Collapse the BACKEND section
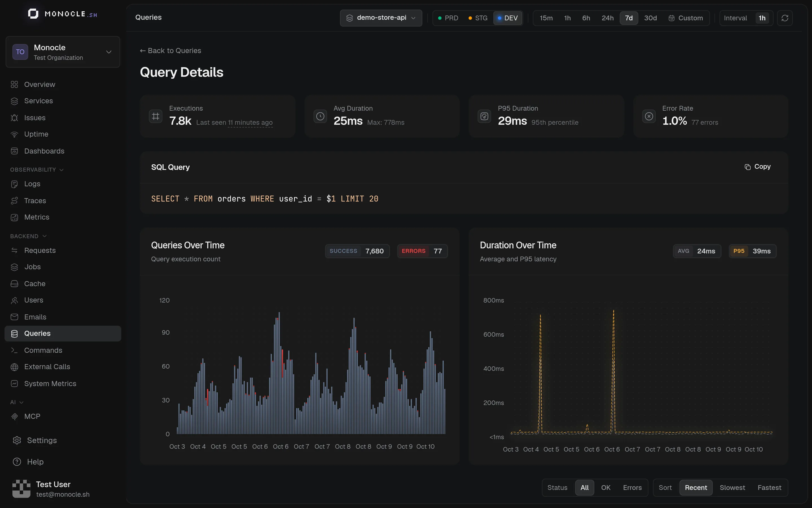Image resolution: width=812 pixels, height=508 pixels. tap(28, 236)
